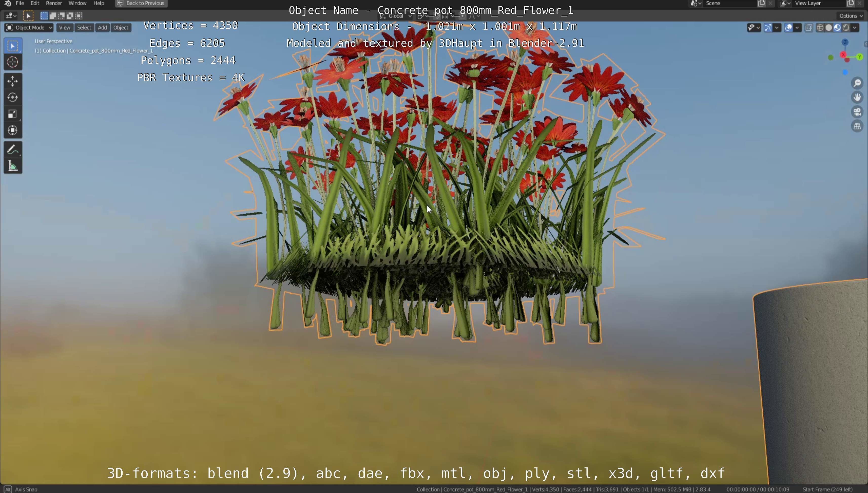868x493 pixels.
Task: Open the Edit menu
Action: point(35,3)
